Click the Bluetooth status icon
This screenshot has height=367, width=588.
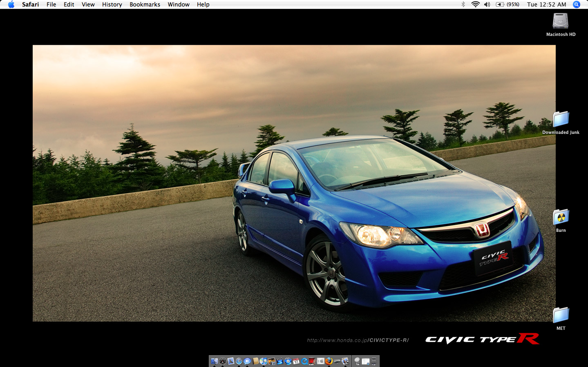(463, 4)
